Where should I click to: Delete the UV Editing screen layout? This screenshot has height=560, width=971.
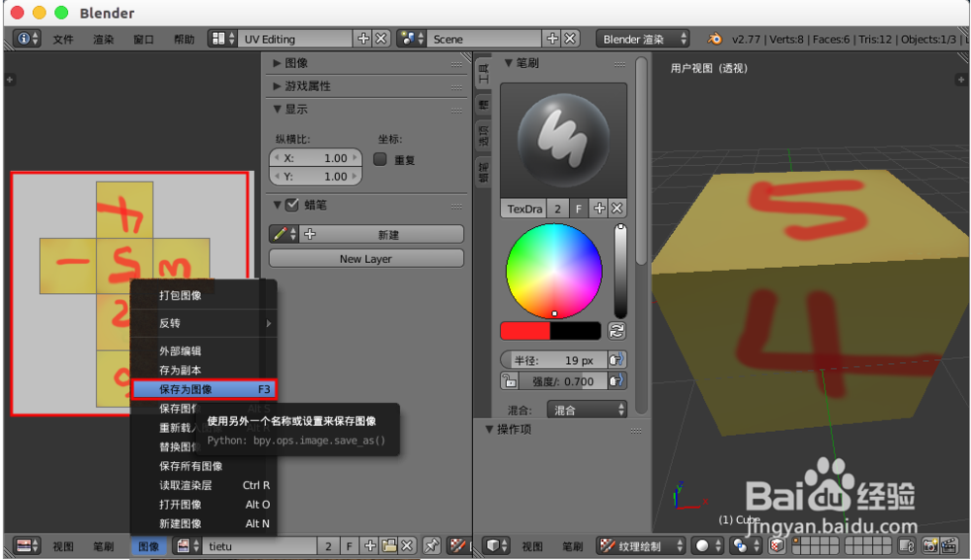(x=382, y=39)
